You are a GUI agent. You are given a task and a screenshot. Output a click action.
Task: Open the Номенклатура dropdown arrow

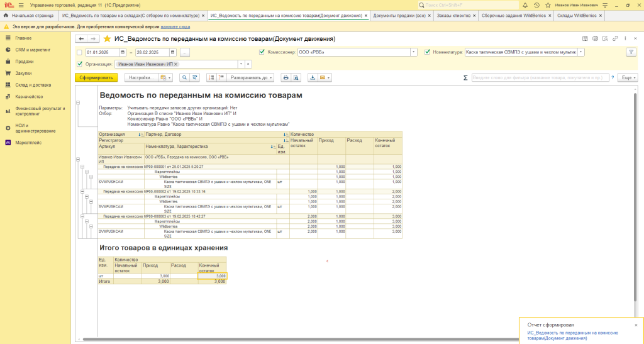tap(580, 52)
